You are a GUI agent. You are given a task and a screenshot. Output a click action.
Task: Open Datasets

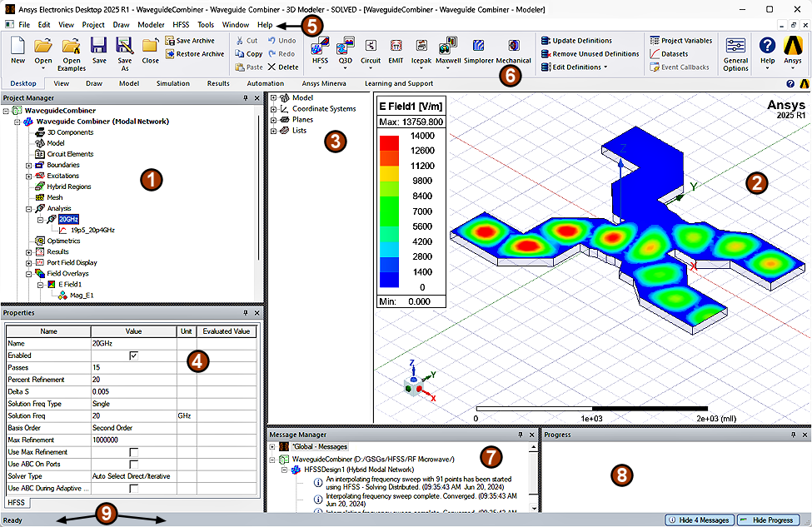coord(669,54)
